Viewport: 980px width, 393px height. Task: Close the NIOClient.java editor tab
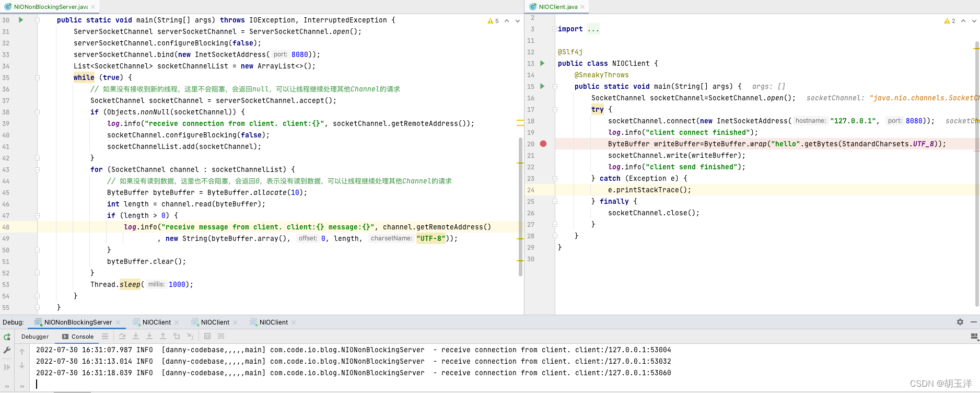pos(582,7)
